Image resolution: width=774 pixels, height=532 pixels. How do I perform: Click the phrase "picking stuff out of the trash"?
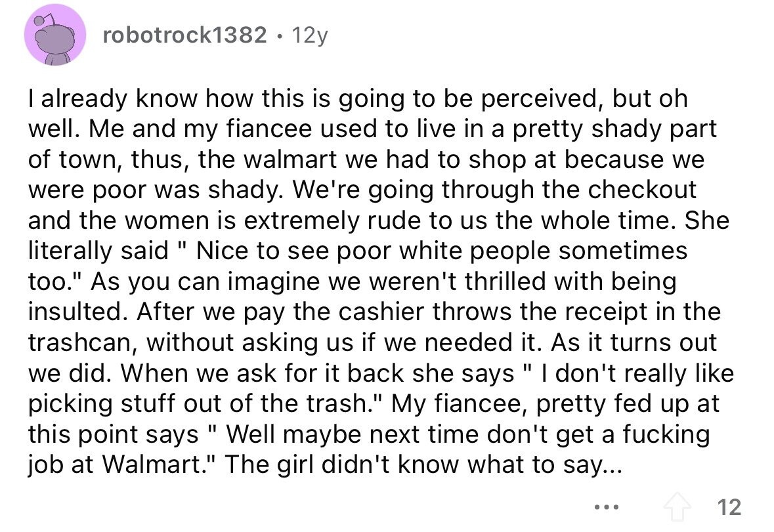click(197, 403)
